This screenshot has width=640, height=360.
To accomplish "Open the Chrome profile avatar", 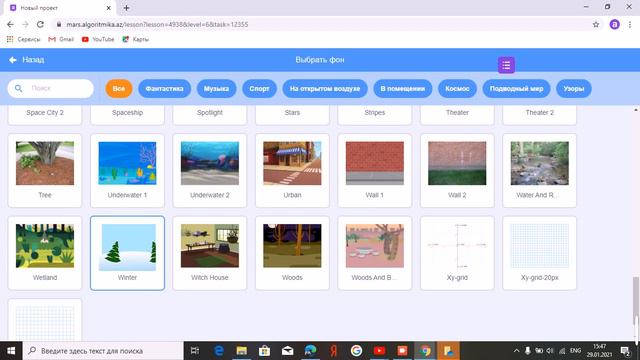I will pyautogui.click(x=614, y=24).
